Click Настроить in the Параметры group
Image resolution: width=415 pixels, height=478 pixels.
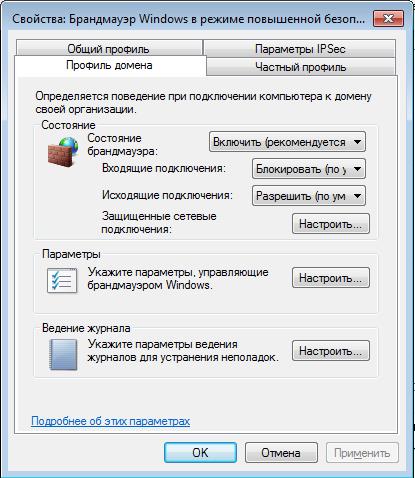(331, 277)
